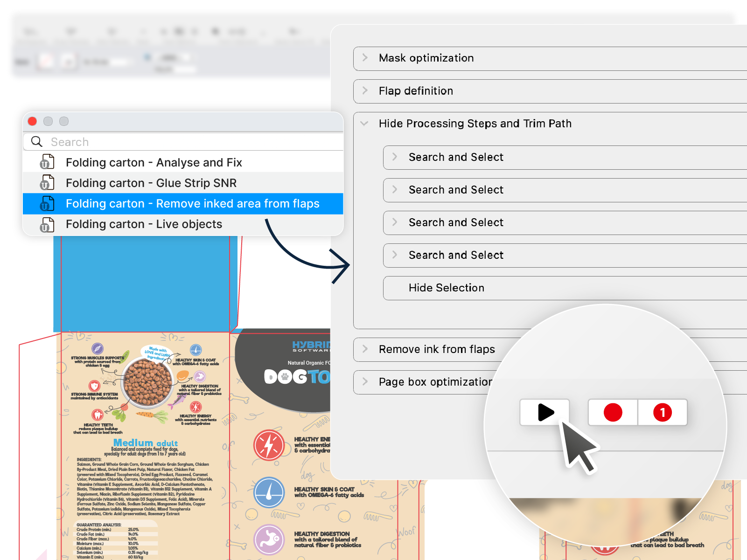Click the Play icon in the magnified toolbar

[x=545, y=412]
